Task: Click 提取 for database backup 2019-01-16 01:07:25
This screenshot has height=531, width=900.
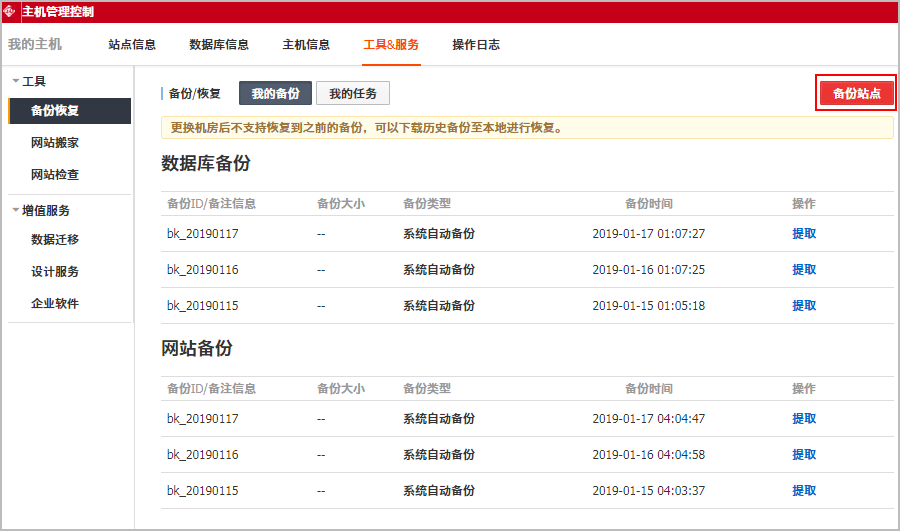Action: pos(804,270)
